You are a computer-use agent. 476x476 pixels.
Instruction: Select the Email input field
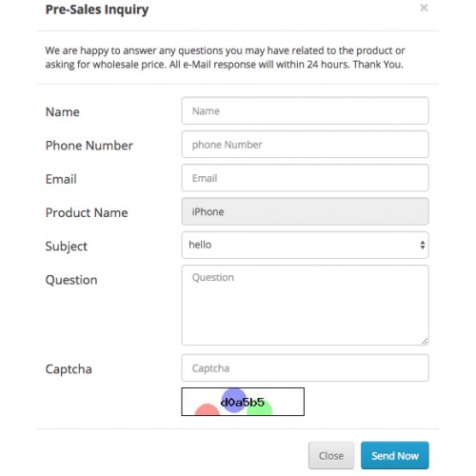(x=305, y=178)
